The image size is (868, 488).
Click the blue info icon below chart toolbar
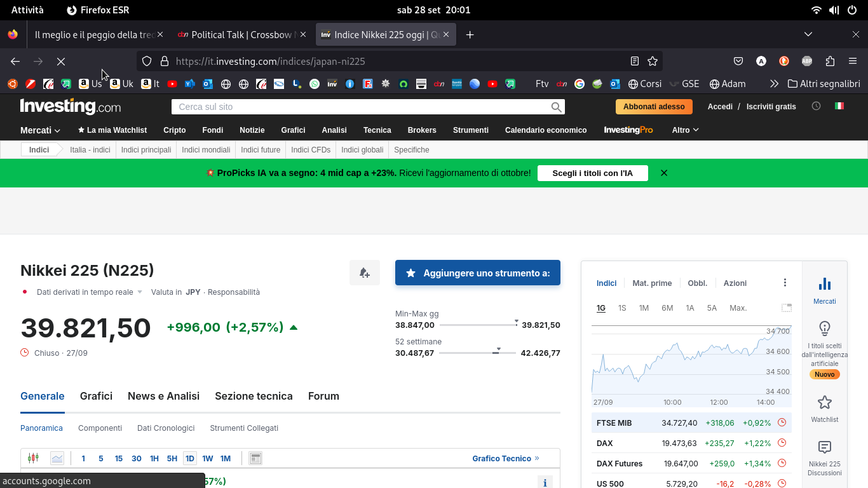pyautogui.click(x=545, y=482)
